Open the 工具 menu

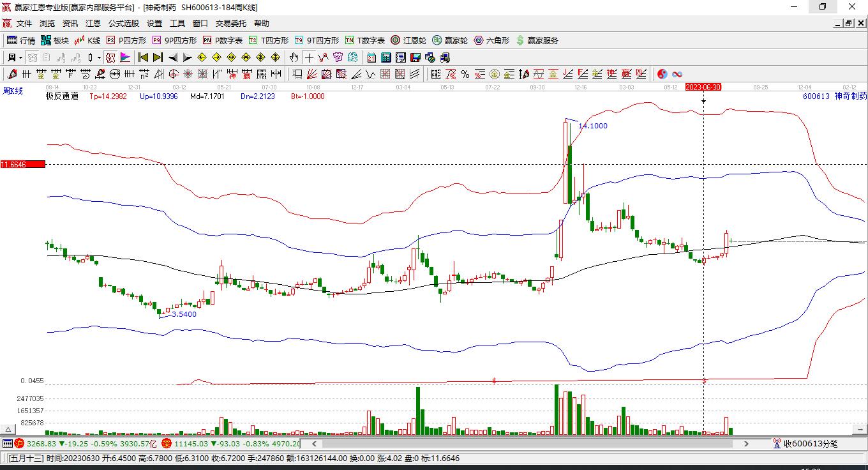pos(177,24)
